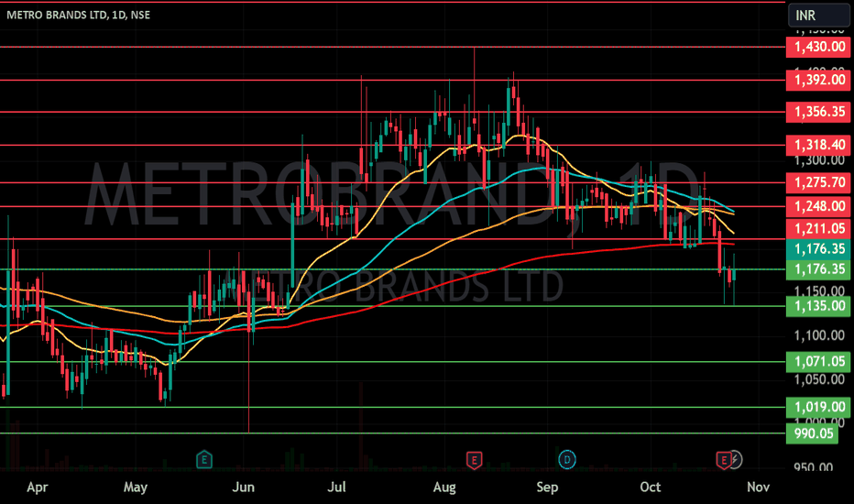Click the 1,100.00 price axis value

click(819, 335)
